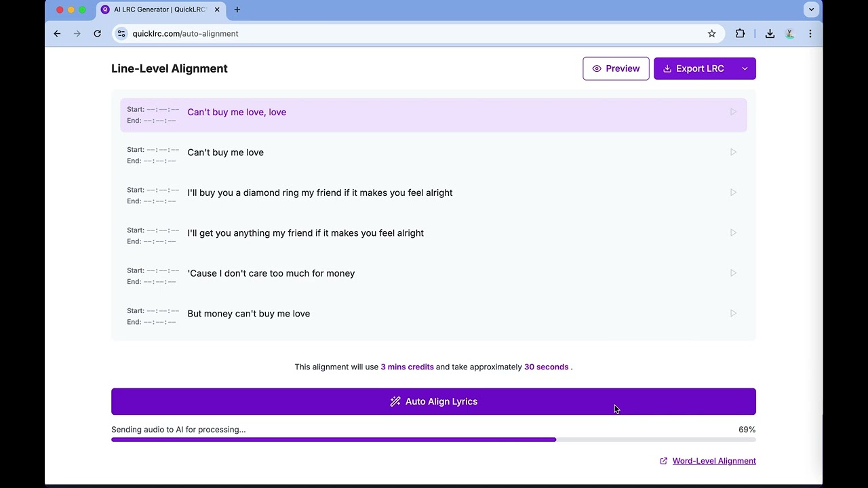Play the "I'll buy you a diamond ring" line
Screen dimensions: 868x488
pos(733,192)
